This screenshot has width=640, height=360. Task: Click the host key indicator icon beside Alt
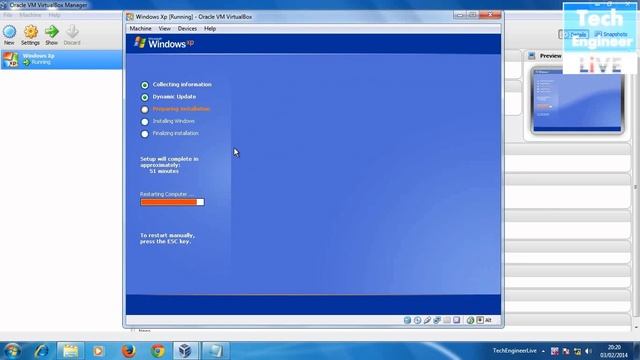tap(480, 320)
